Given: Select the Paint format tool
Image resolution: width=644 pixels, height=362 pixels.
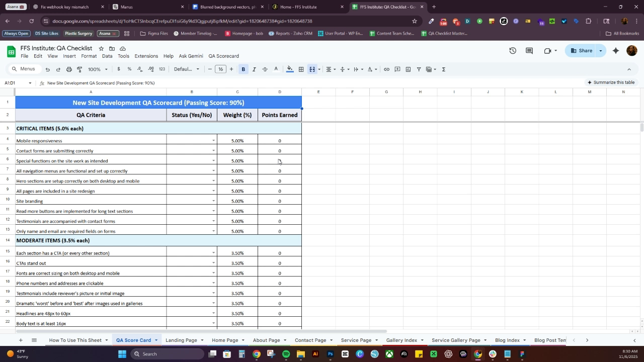Looking at the screenshot, I should (79, 69).
